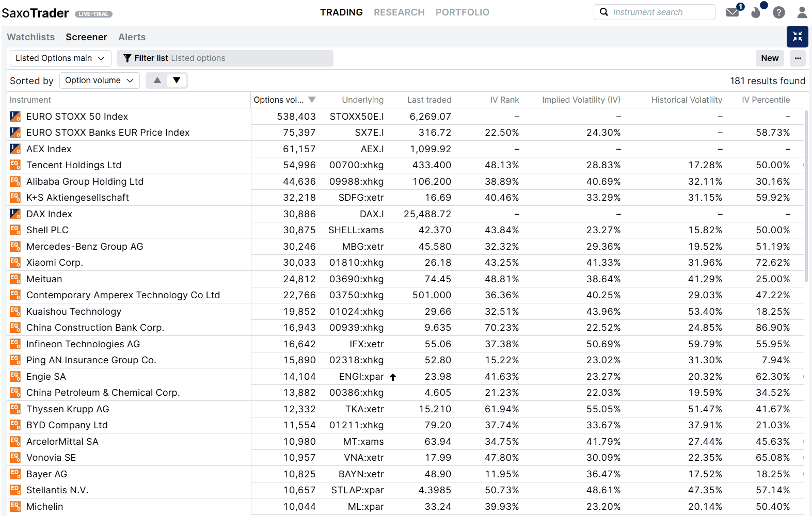The width and height of the screenshot is (812, 516).
Task: Click the EURO STOXX 50 Index instrument icon
Action: coord(15,117)
